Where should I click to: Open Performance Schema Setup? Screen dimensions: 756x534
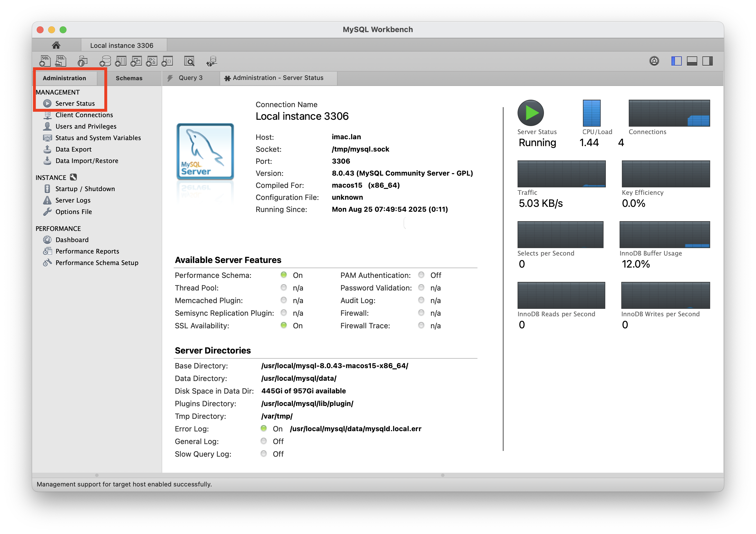[97, 263]
